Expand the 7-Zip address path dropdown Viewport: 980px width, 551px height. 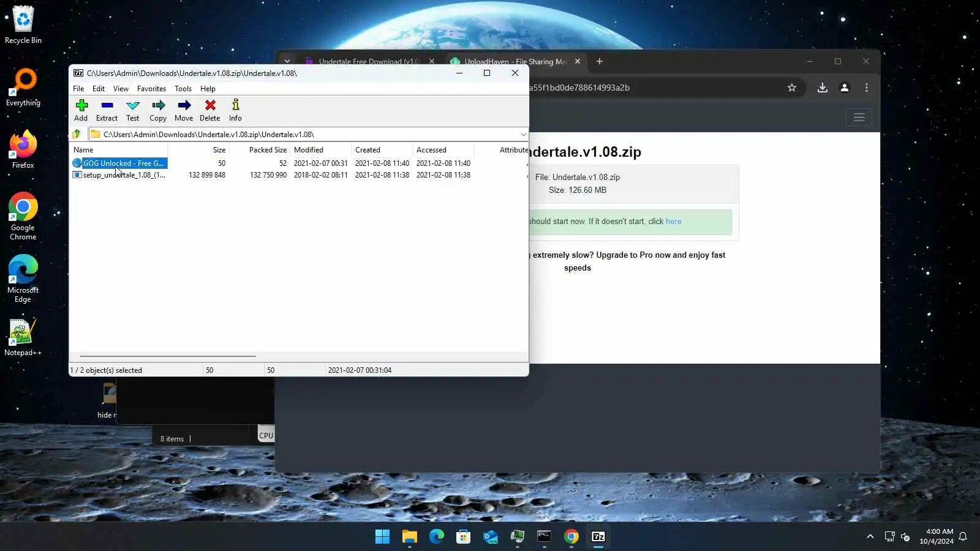coord(523,134)
